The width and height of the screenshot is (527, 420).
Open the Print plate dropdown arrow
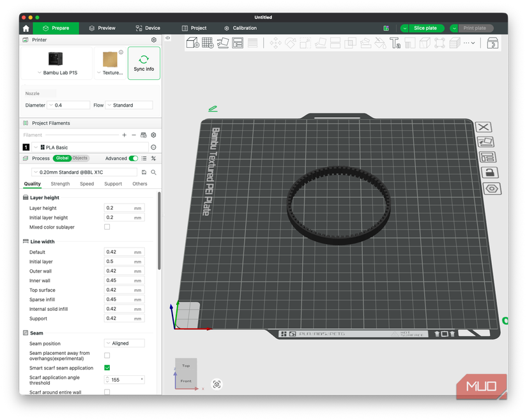click(x=454, y=28)
